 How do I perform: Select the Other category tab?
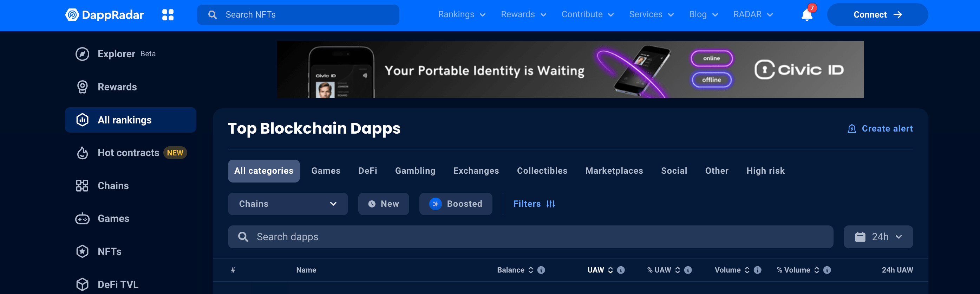[717, 171]
